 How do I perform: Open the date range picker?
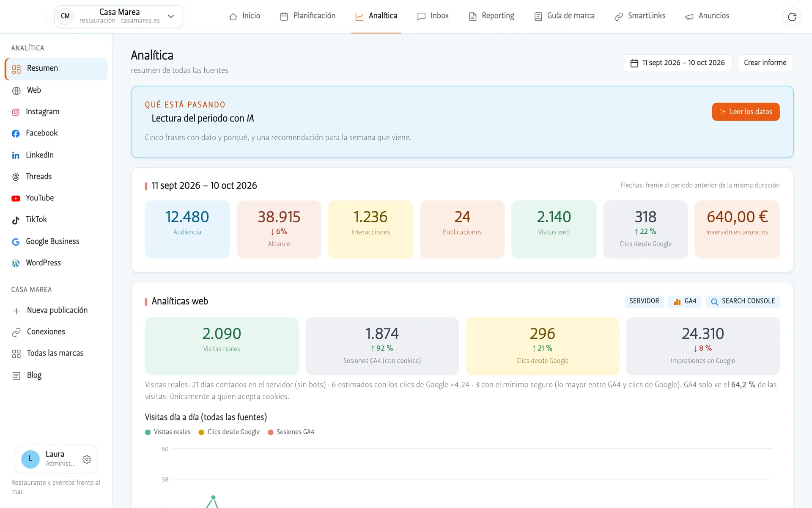pos(677,63)
